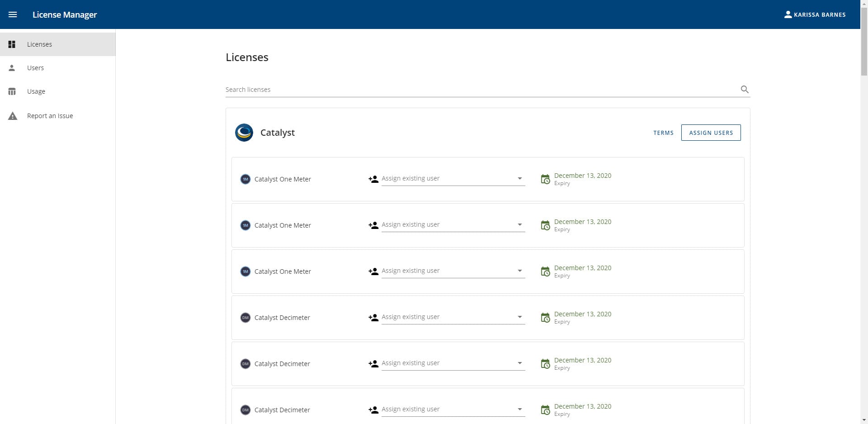Screen dimensions: 868x424
Task: Click December 13, 2020 on second One Meter row
Action: click(x=583, y=222)
